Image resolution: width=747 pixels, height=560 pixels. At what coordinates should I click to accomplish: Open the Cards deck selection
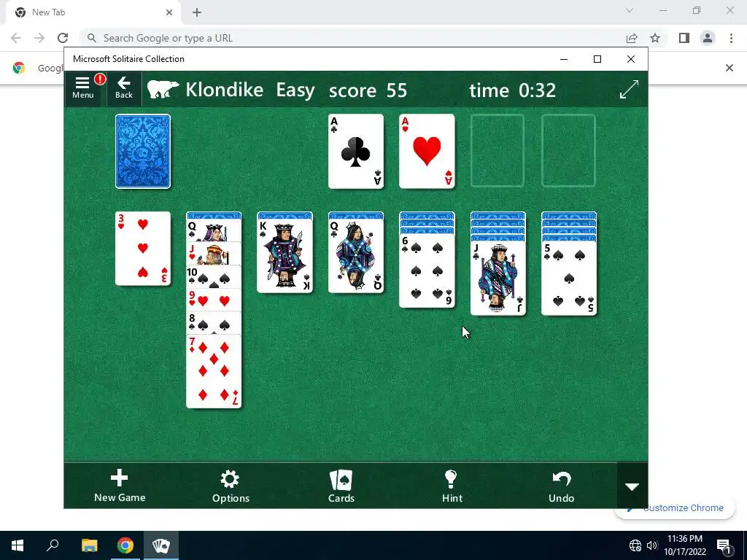(341, 486)
